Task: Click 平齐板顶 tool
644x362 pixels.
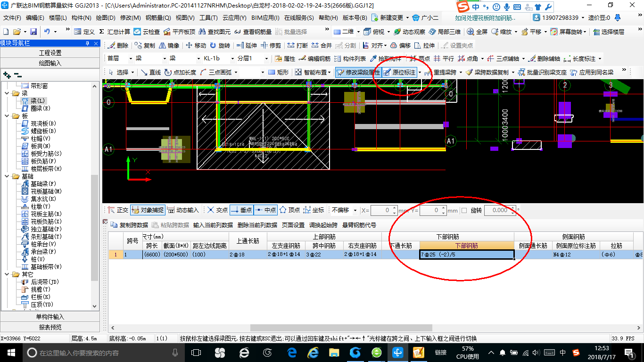Action: (179, 32)
